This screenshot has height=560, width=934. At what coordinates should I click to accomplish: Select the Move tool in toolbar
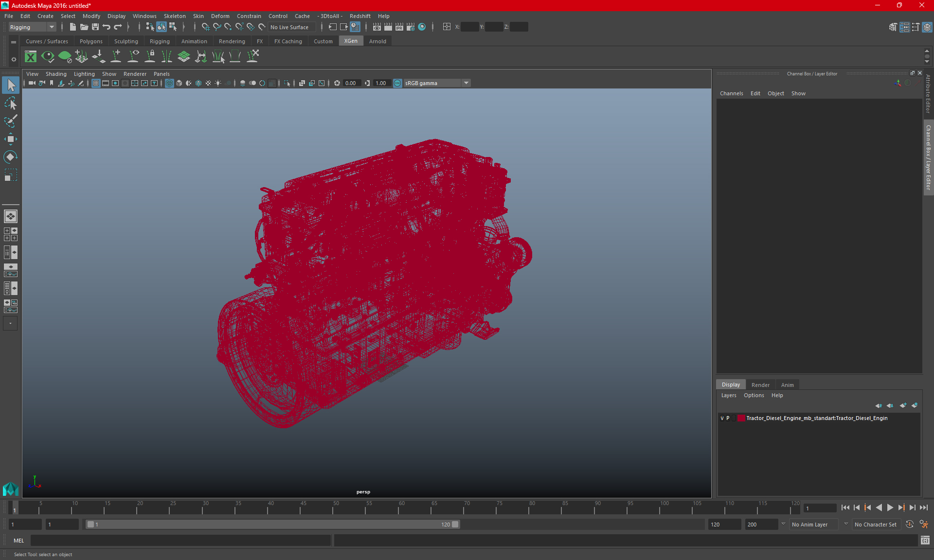[x=11, y=139]
